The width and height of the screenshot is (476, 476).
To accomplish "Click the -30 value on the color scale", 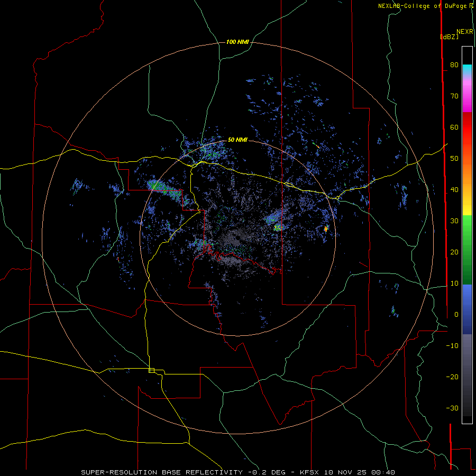I will click(x=452, y=408).
